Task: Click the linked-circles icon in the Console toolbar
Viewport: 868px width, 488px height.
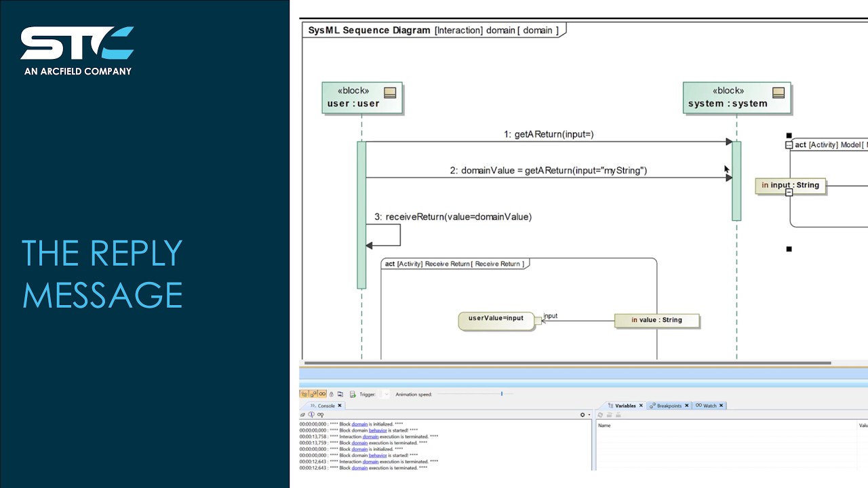Action: point(321,415)
